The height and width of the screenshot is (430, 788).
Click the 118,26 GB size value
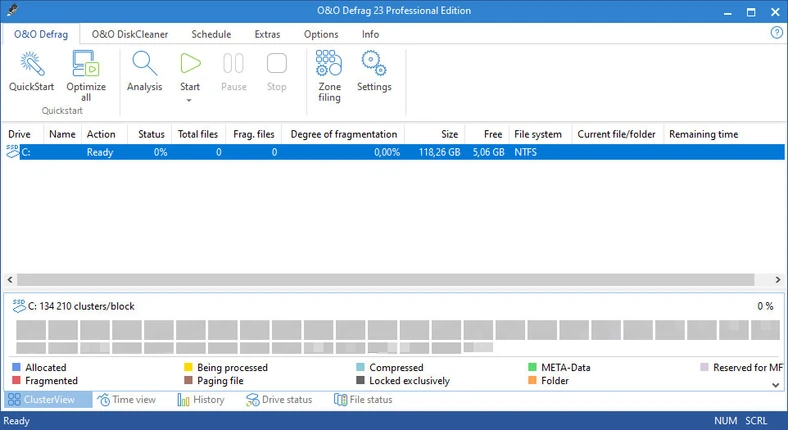[x=439, y=152]
